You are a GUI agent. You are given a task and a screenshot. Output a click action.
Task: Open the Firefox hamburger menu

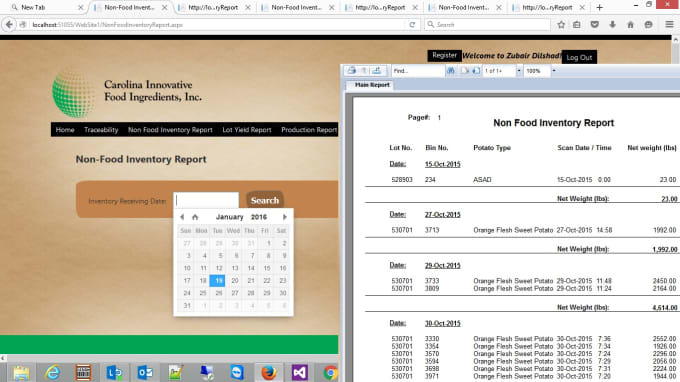coord(670,25)
